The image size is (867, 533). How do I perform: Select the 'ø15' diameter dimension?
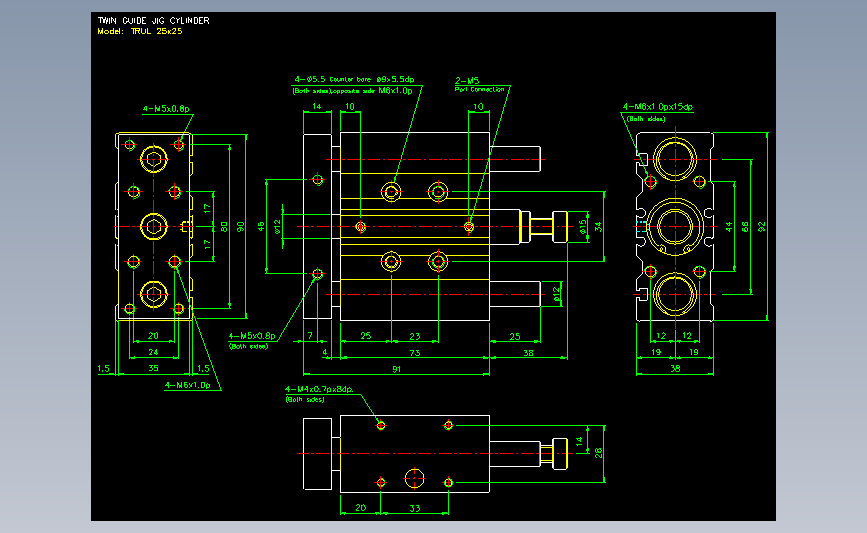coord(583,227)
